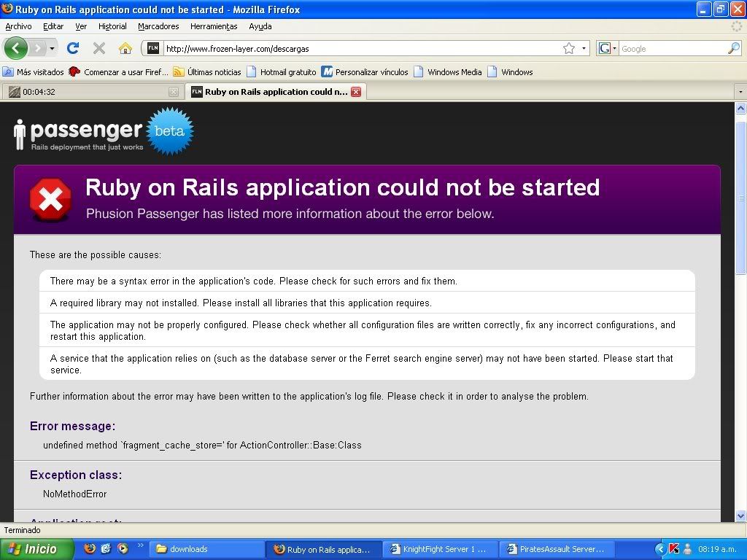Open the Últimas noticias feed bookmark
This screenshot has height=560, width=747.
[x=207, y=72]
